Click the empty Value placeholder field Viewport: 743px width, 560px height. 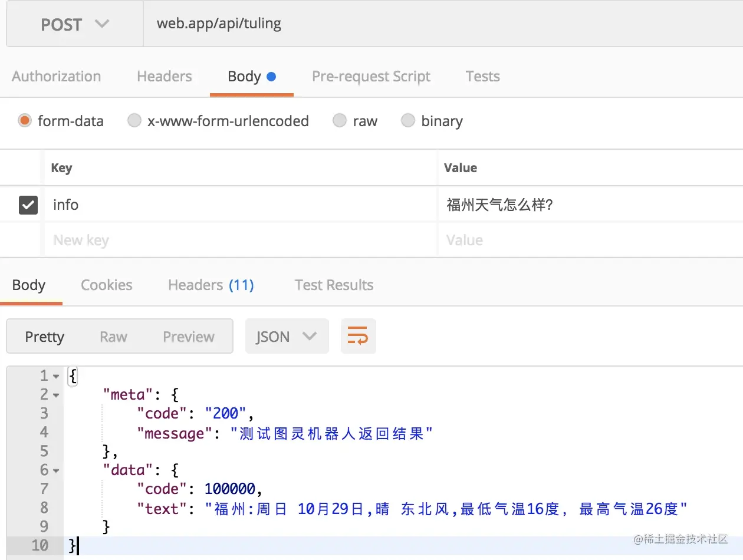(590, 240)
